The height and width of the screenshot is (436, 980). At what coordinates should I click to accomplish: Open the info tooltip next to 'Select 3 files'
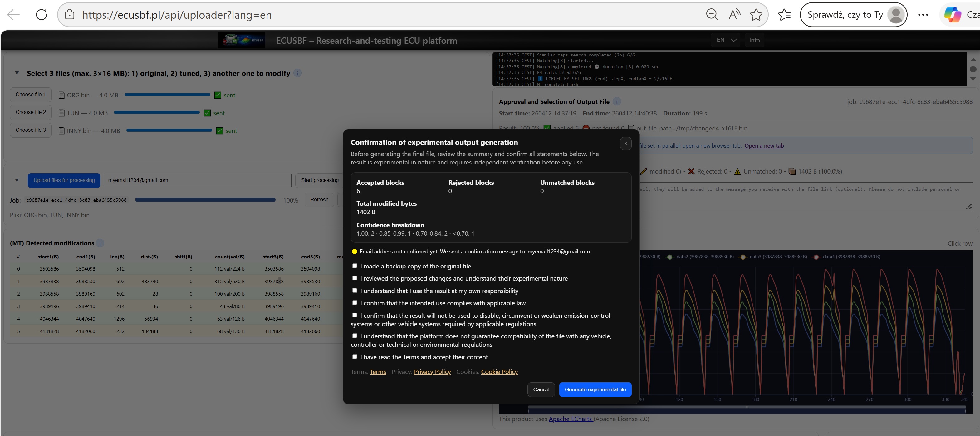(297, 73)
